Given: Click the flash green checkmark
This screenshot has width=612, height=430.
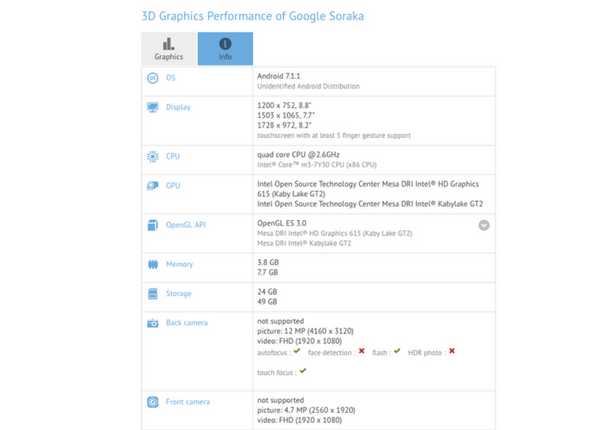Looking at the screenshot, I should pos(397,351).
